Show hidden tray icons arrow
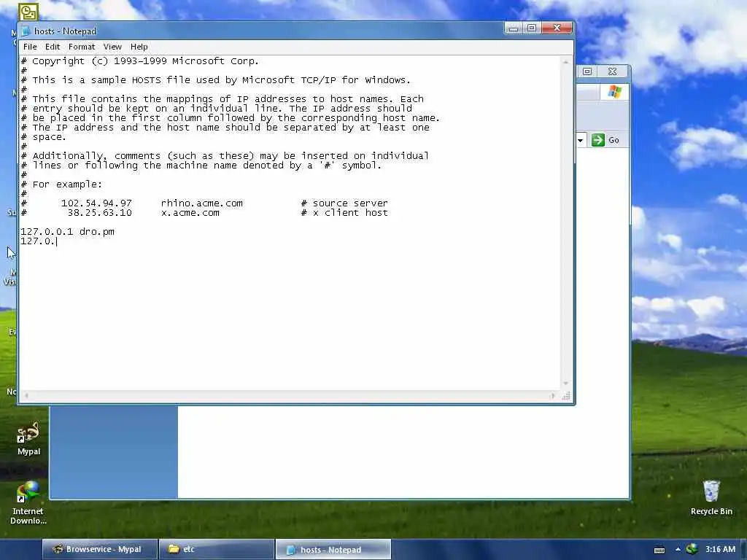Viewport: 747px width, 560px height. pos(678,550)
